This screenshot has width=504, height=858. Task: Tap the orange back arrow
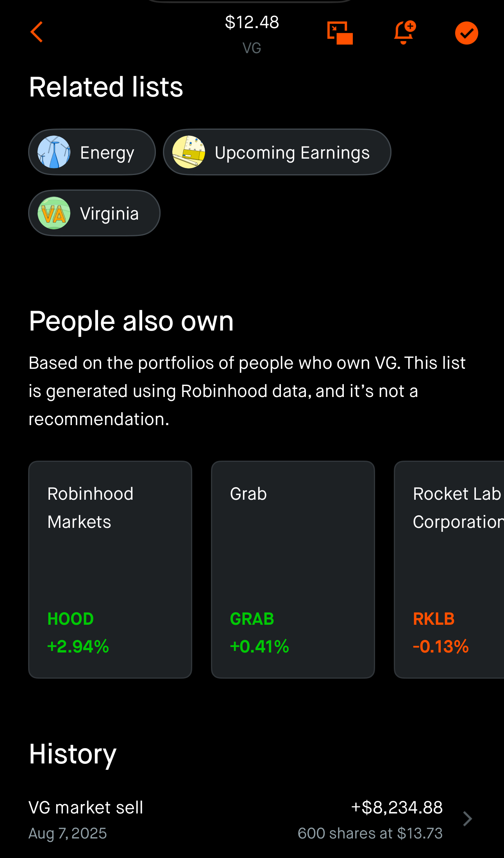pyautogui.click(x=37, y=32)
